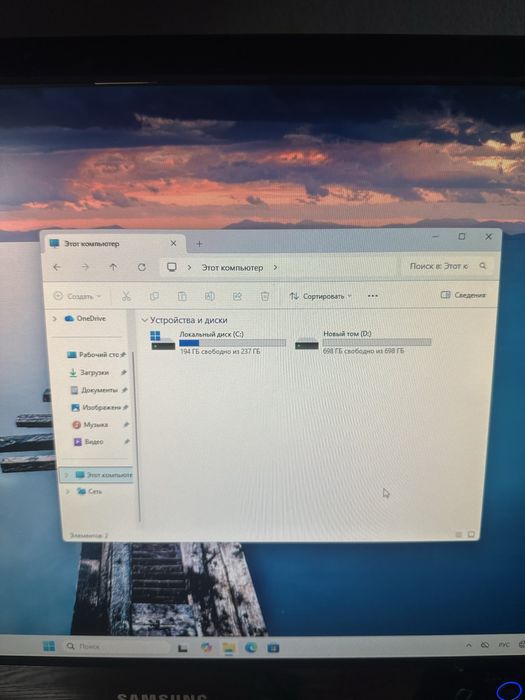Switch to large icons view in status bar

(x=471, y=534)
